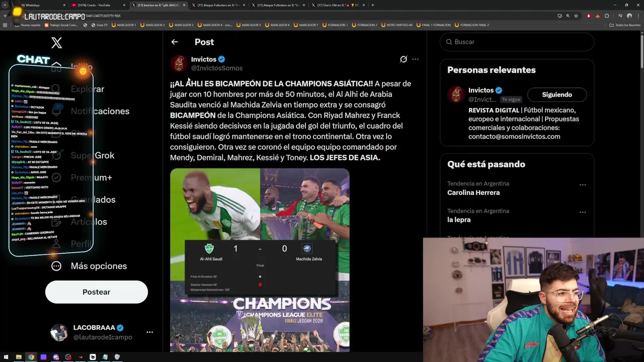Open the trophy celebration photo, top right

(305, 204)
